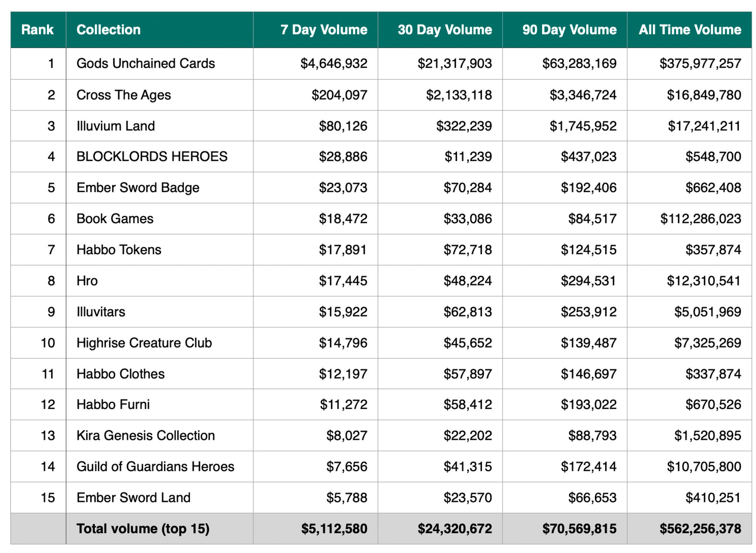756x553 pixels.
Task: Open the Cross The Ages collection
Action: coord(124,95)
